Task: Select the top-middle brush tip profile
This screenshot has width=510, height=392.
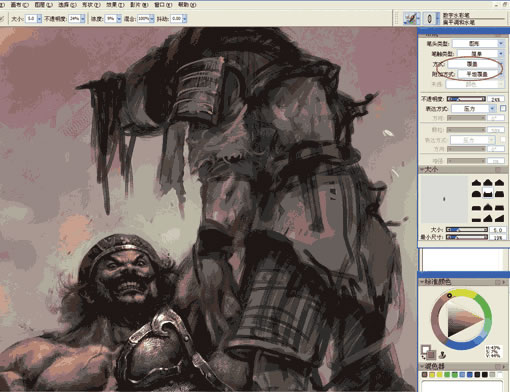Action: (488, 182)
